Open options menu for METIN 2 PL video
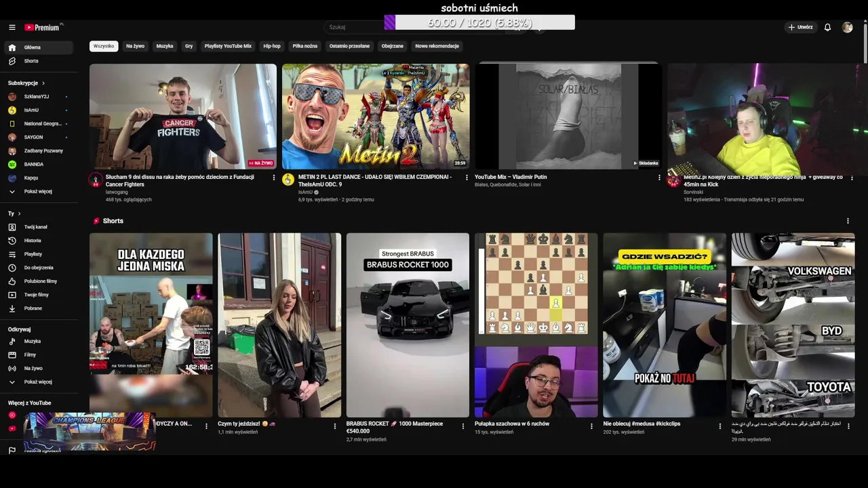868x488 pixels. tap(467, 178)
